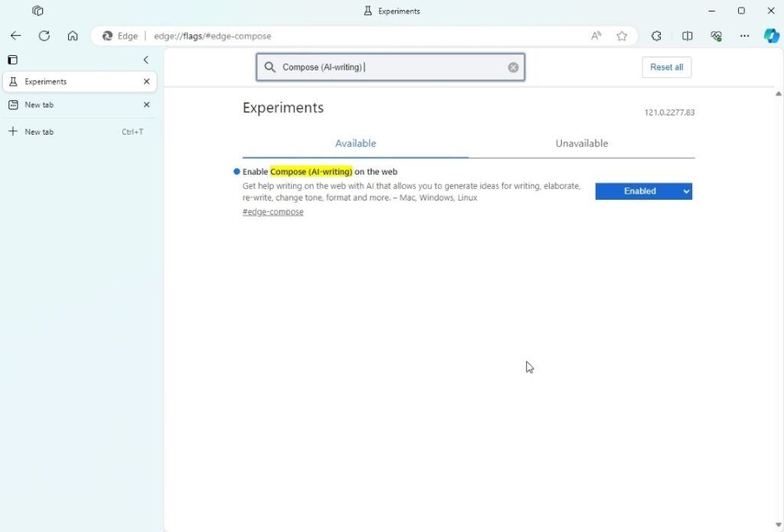Open the #edge-compose anchor link
This screenshot has width=784, height=532.
(273, 212)
